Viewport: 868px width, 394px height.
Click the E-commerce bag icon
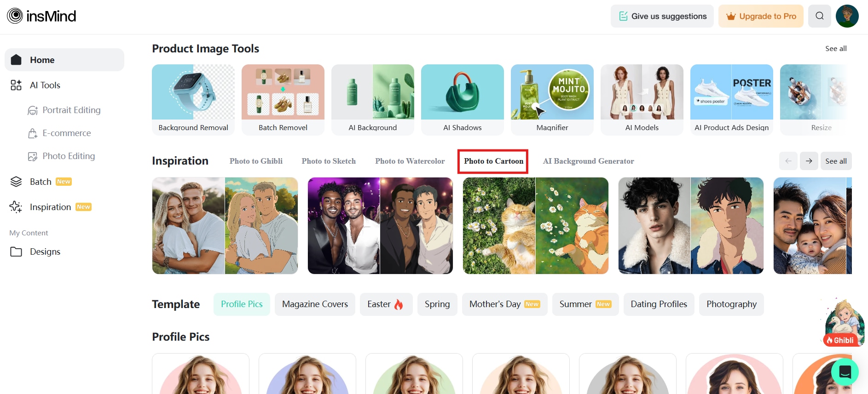tap(33, 133)
